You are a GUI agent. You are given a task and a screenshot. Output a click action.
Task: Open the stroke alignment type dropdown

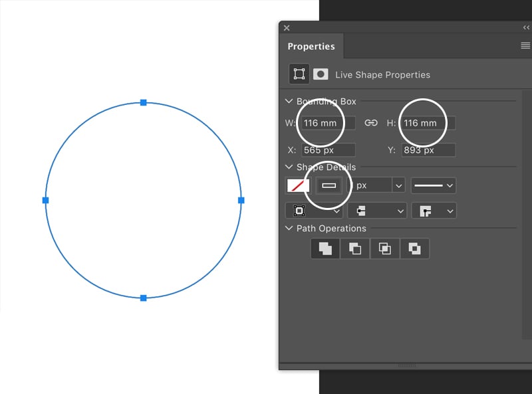314,211
